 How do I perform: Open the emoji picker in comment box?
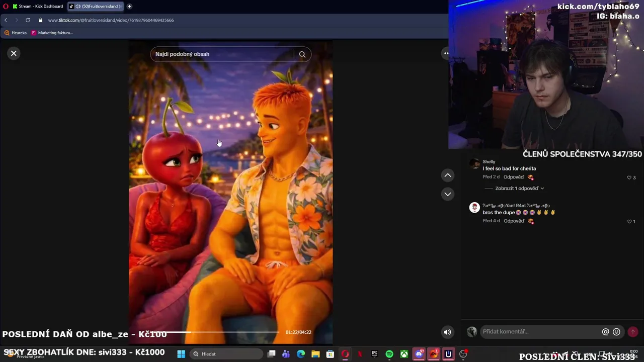tap(616, 332)
